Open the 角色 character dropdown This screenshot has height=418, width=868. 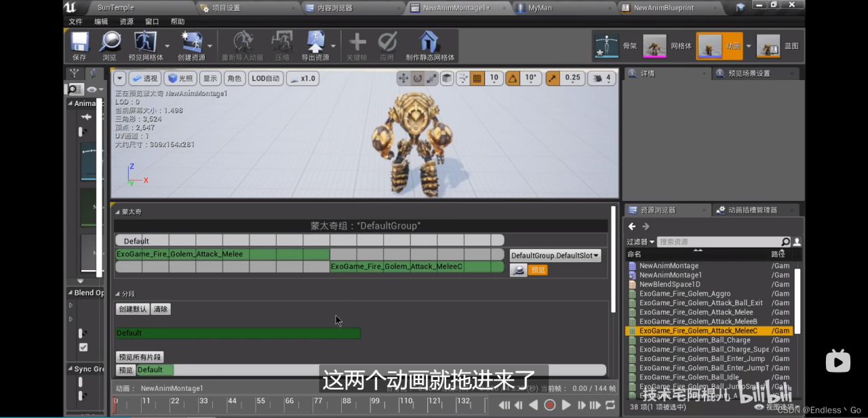pyautogui.click(x=234, y=78)
